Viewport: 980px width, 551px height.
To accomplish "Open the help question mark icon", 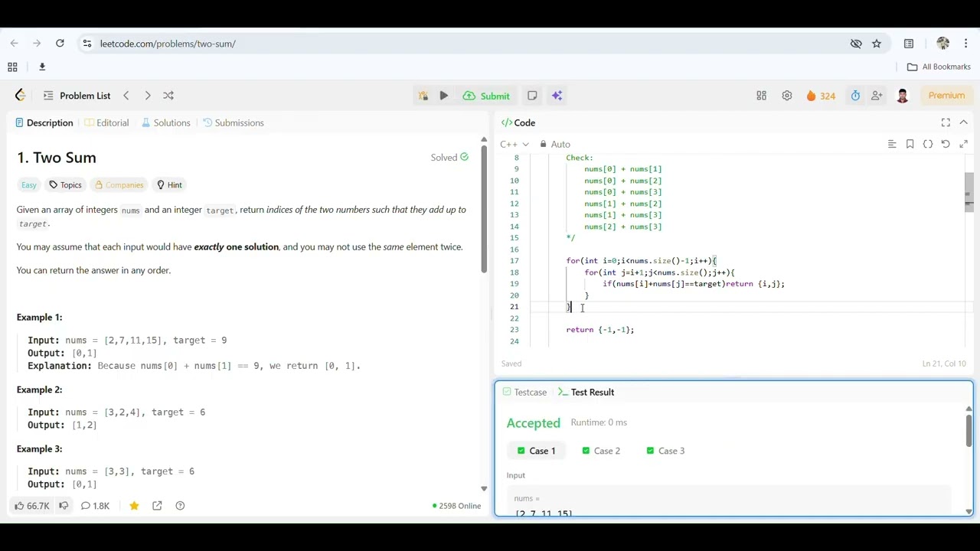I will tap(180, 506).
